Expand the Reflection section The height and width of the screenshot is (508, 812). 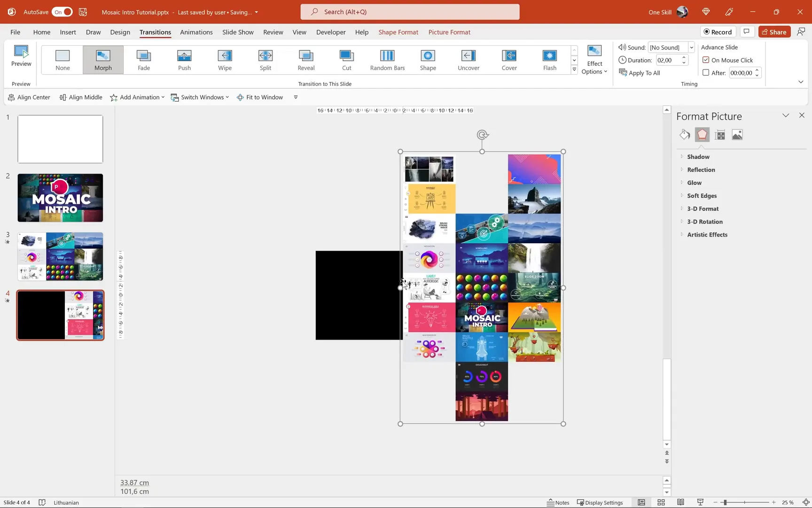click(x=701, y=170)
